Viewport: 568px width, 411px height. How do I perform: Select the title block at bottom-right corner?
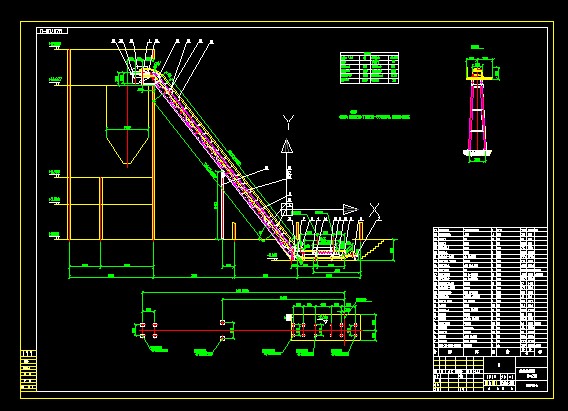point(490,373)
